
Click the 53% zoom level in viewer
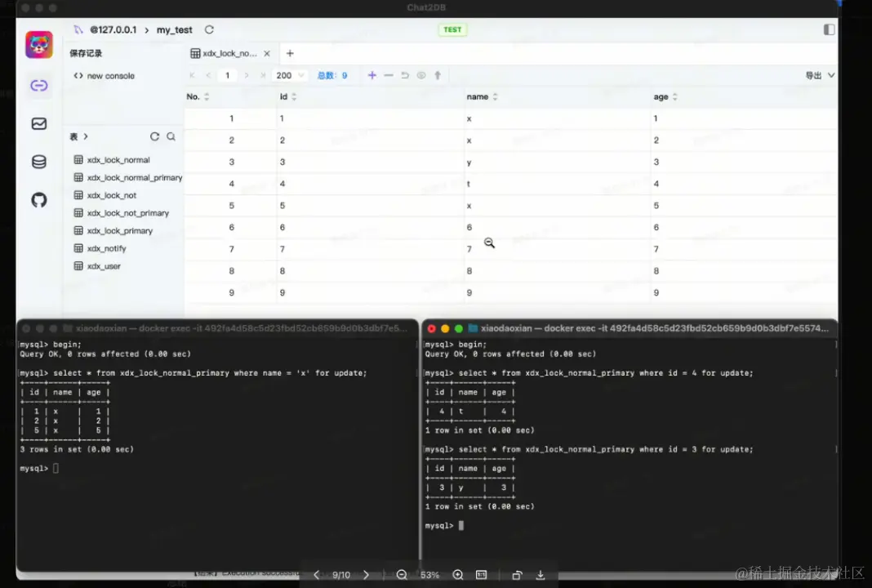pyautogui.click(x=430, y=575)
